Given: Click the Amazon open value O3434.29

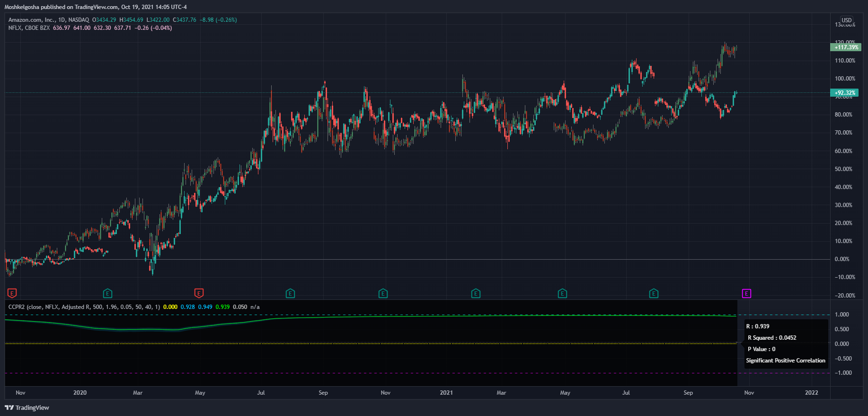Looking at the screenshot, I should click(104, 20).
